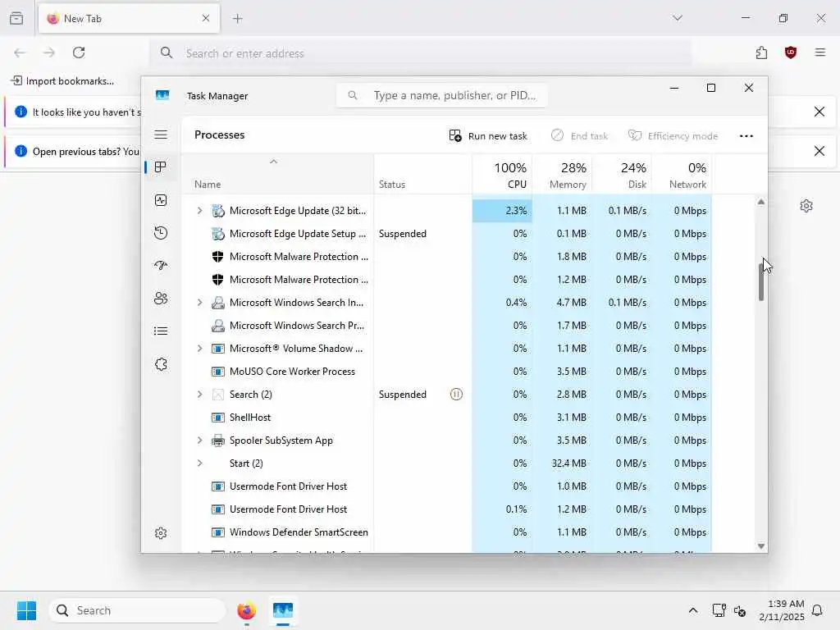Screen dimensions: 840x630
Task: Click the Firefox forward navigation arrow
Action: (49, 52)
